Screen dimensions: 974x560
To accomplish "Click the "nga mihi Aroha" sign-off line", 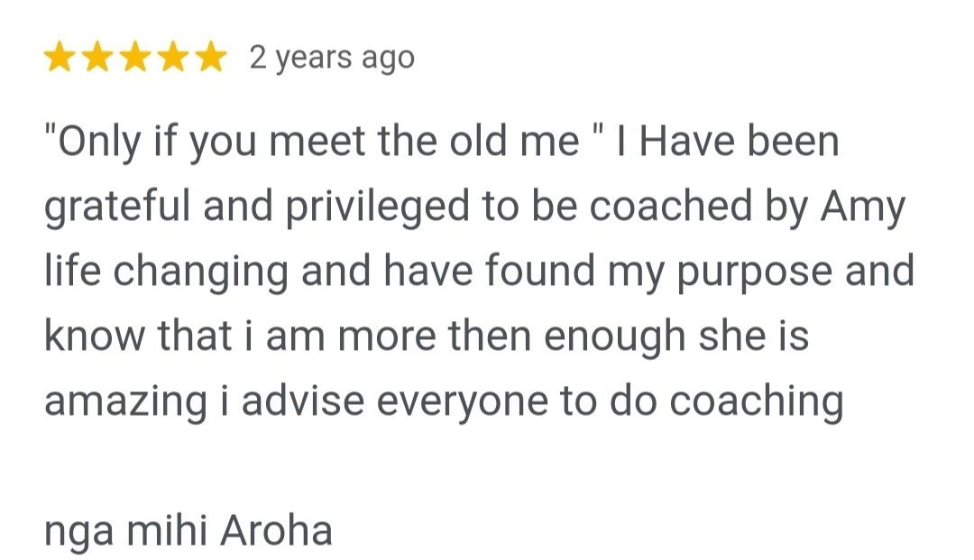I will coord(188,531).
